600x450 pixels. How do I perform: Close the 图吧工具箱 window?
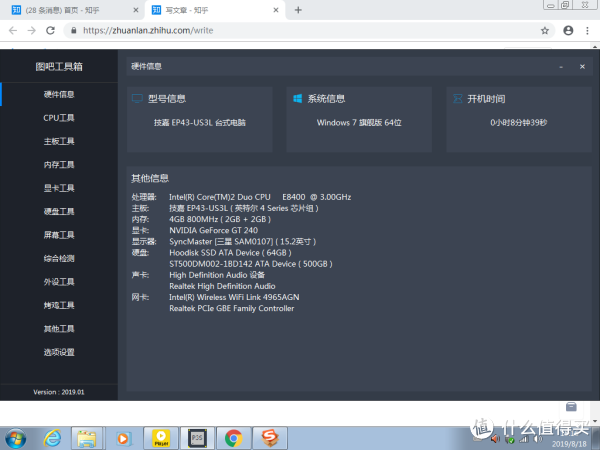coord(582,67)
